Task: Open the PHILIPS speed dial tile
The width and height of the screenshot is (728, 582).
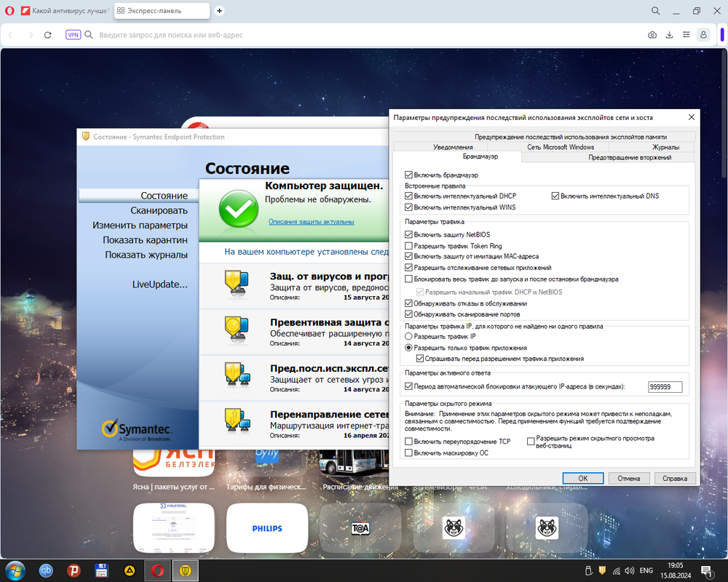Action: click(267, 528)
